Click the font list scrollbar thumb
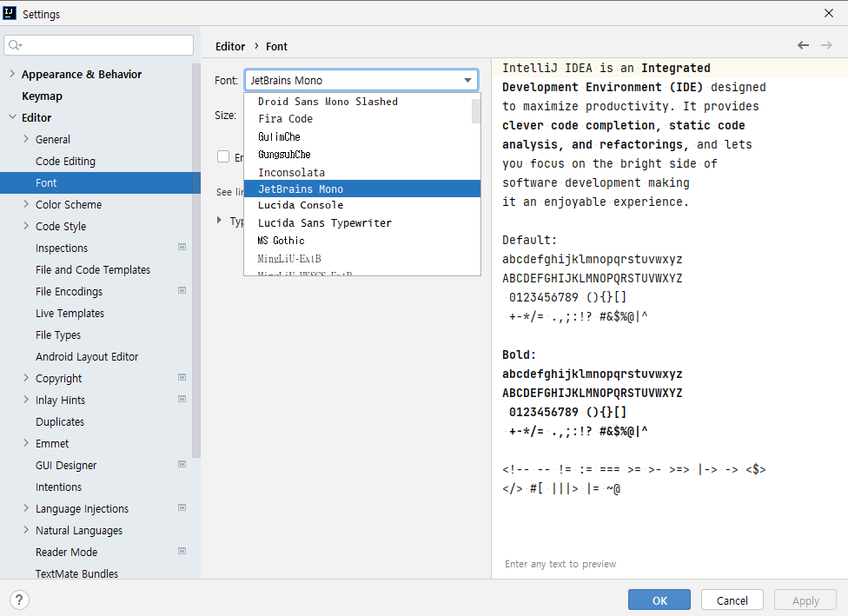848x616 pixels. pos(476,111)
